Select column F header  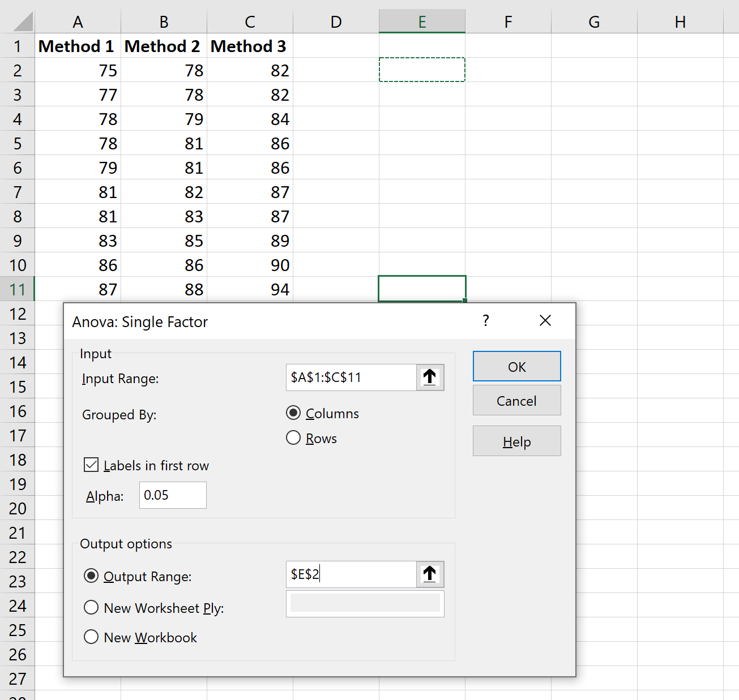point(509,22)
